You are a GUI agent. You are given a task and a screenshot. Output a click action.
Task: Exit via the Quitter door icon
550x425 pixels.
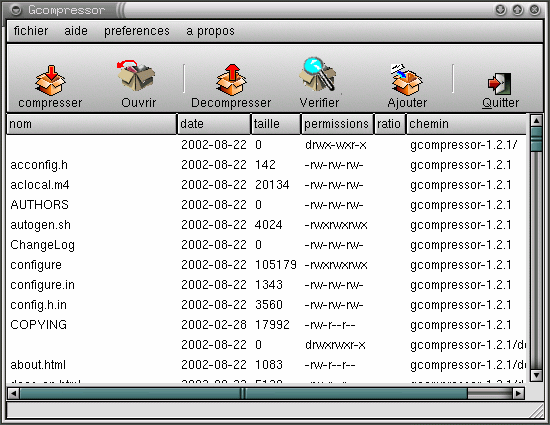(x=499, y=83)
